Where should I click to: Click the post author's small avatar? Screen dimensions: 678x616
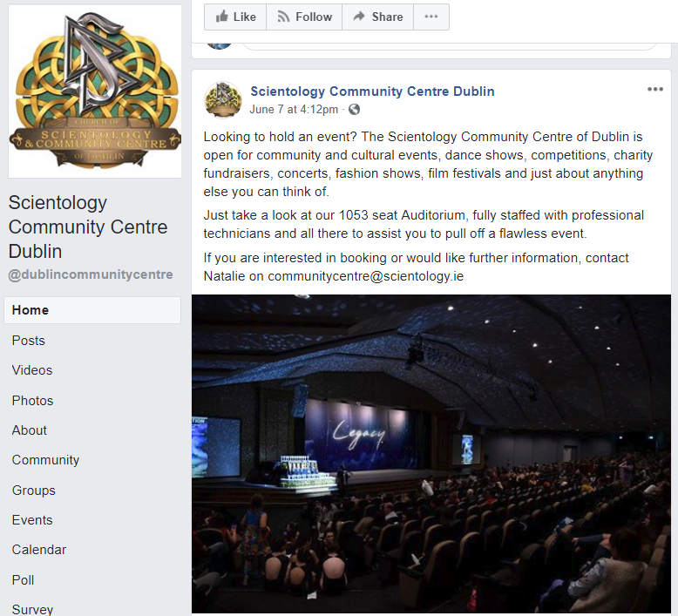click(223, 100)
